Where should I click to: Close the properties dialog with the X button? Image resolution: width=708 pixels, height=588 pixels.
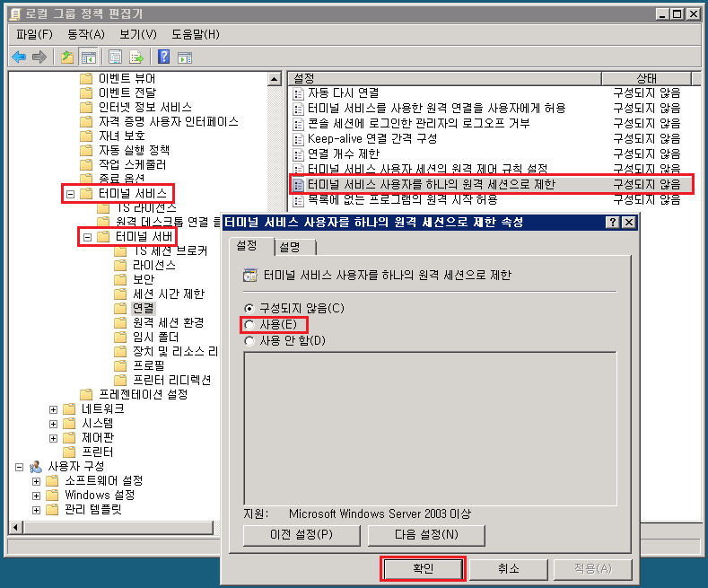click(628, 223)
